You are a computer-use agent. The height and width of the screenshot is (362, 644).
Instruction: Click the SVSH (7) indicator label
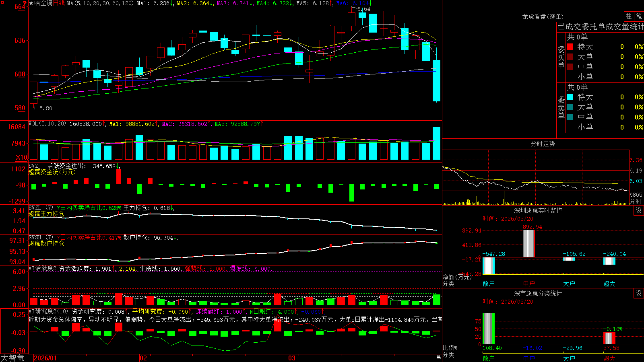coord(41,238)
